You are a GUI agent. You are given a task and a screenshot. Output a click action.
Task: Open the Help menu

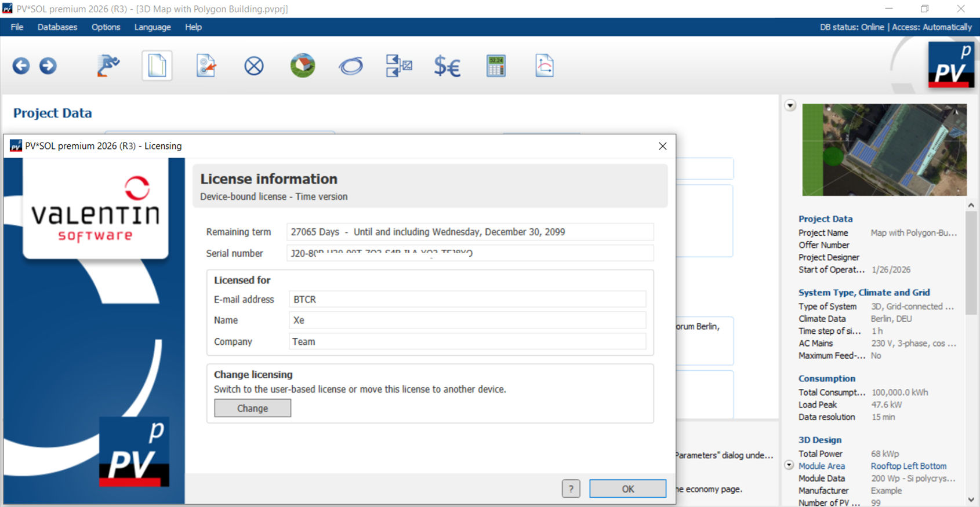194,27
